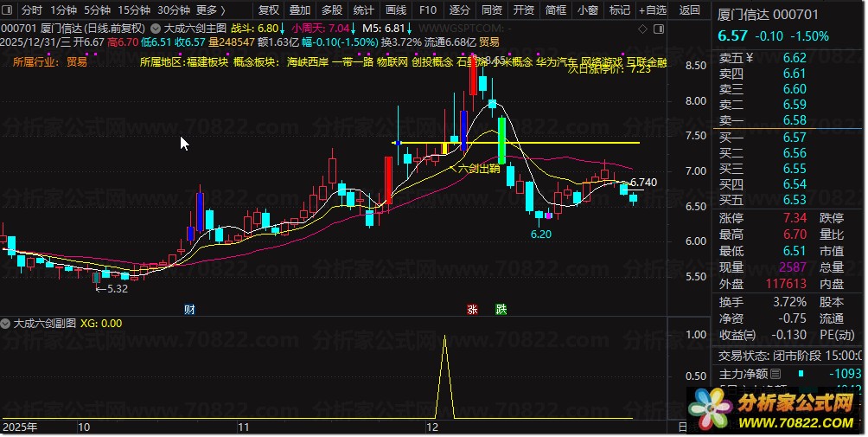This screenshot has height=437, width=868.
Task: Click the 六剑出鞘 signal label on chart
Action: (479, 169)
